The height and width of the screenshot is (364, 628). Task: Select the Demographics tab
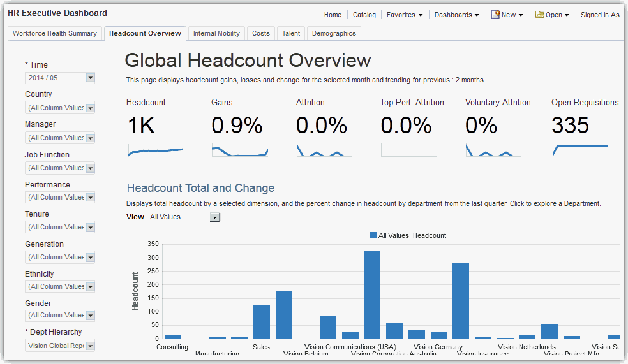click(x=334, y=33)
